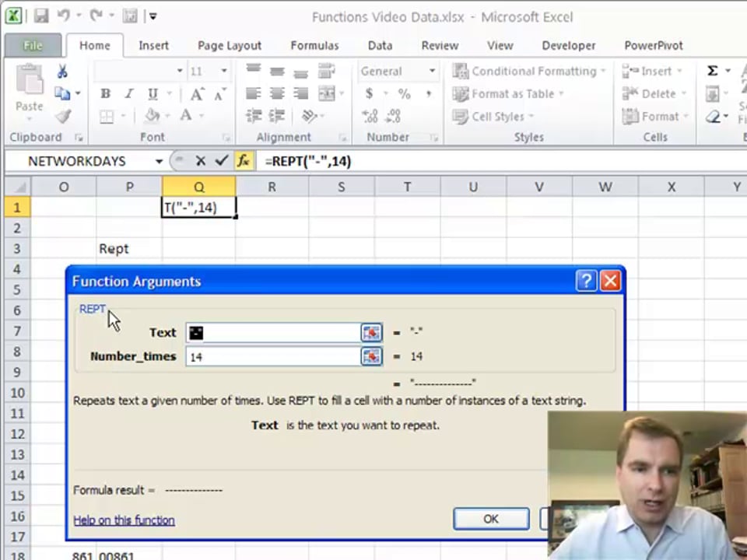Cut selection with the scissors icon
747x560 pixels.
pyautogui.click(x=62, y=72)
